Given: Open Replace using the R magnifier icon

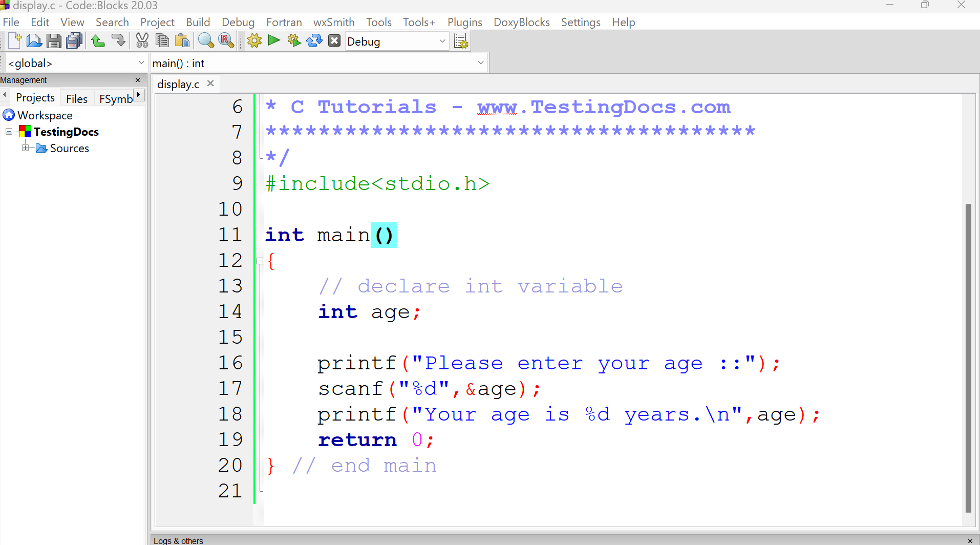Looking at the screenshot, I should 226,40.
